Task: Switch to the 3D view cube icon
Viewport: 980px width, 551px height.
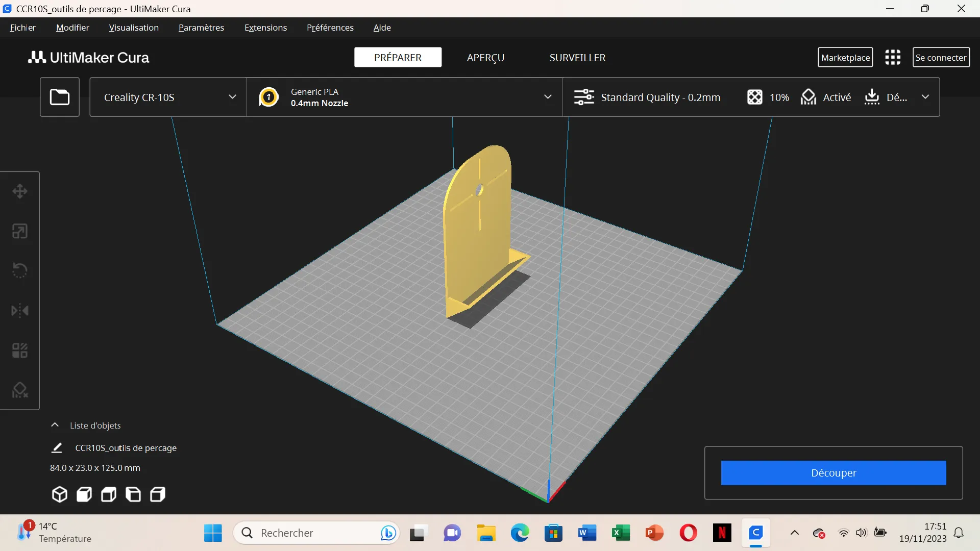Action: (x=60, y=494)
